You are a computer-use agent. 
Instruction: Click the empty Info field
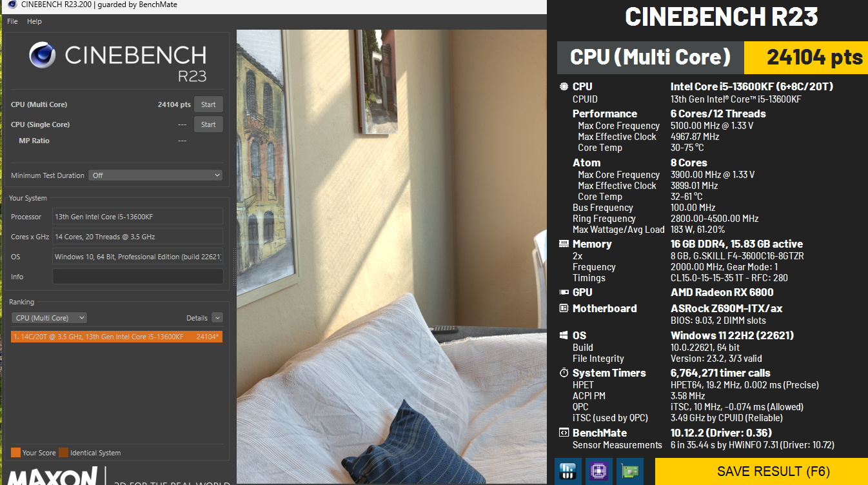(137, 277)
